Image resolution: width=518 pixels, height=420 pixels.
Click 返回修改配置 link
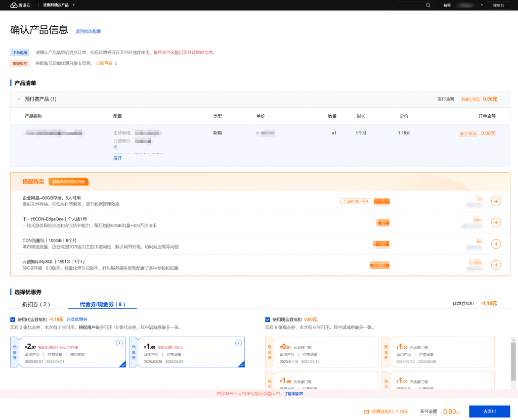(x=88, y=31)
